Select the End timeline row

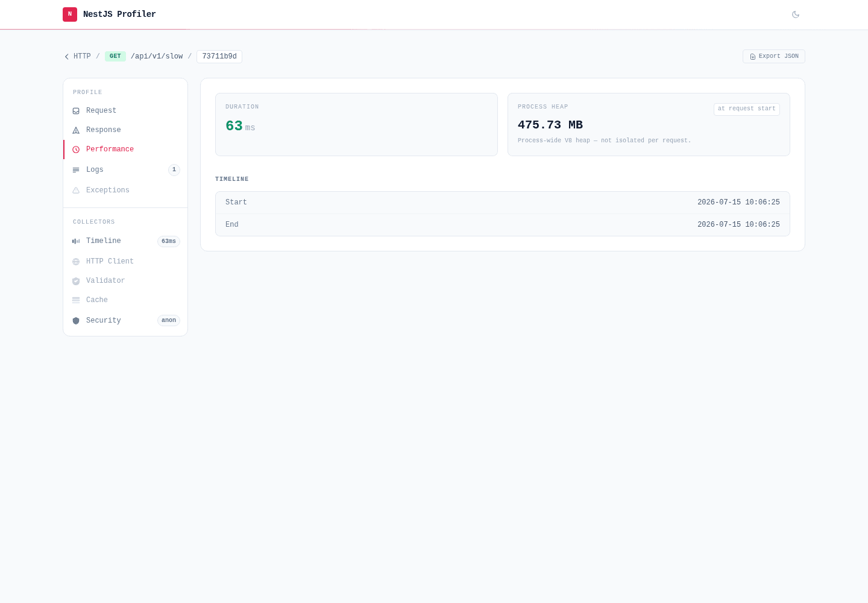coord(503,225)
